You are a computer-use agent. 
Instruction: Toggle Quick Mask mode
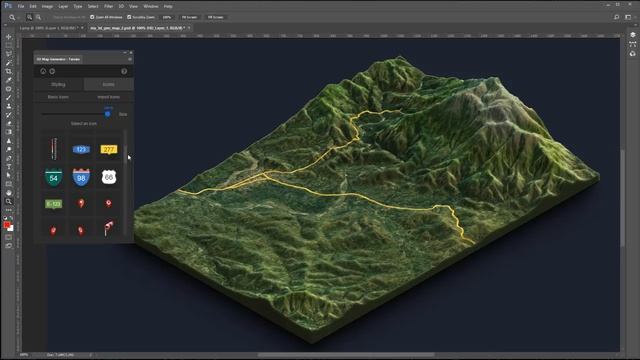point(9,237)
